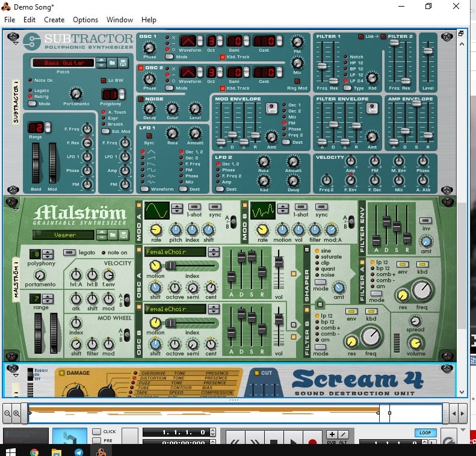The height and width of the screenshot is (456, 476).
Task: Enable the Click metronome checkbox
Action: click(x=96, y=431)
